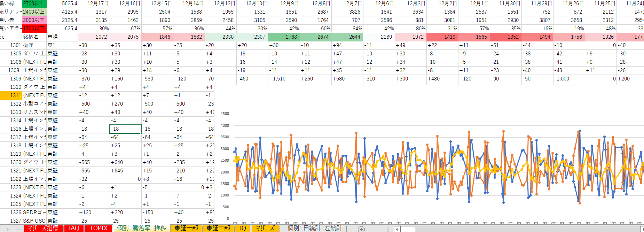Screen dimensions: 644x232
Task: Select the yellow マザーズ sheet tab
Action: 265,228
